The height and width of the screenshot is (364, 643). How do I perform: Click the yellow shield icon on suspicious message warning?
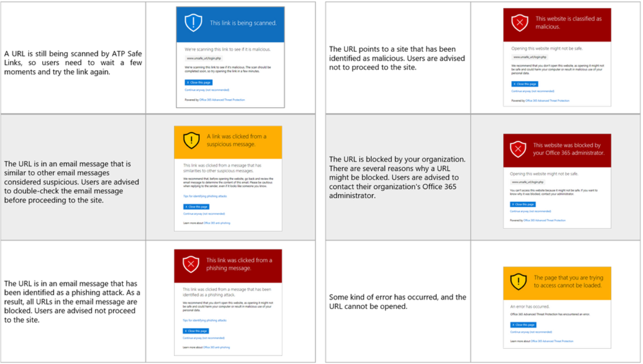[192, 140]
